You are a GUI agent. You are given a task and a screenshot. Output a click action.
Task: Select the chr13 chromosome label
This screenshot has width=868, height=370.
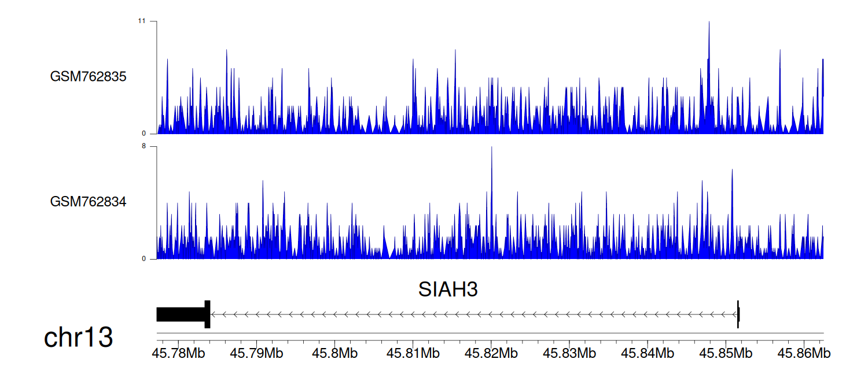(78, 338)
